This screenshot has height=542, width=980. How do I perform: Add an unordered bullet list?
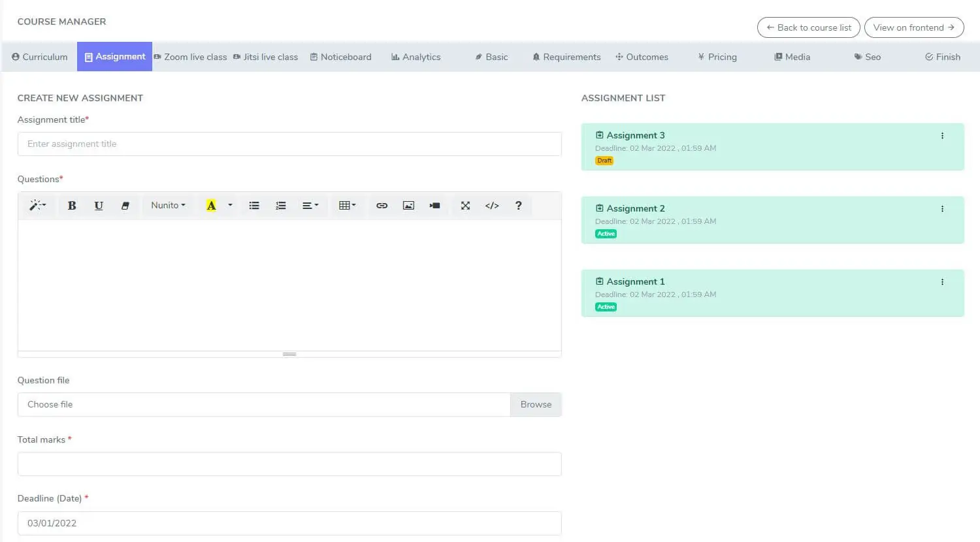pos(254,206)
